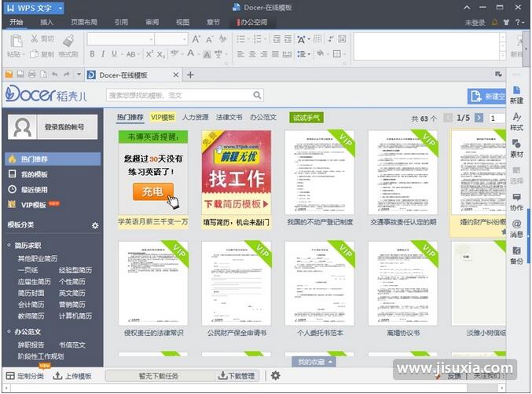The image size is (532, 394).
Task: Switch to 插入 ribbon tab
Action: point(46,22)
